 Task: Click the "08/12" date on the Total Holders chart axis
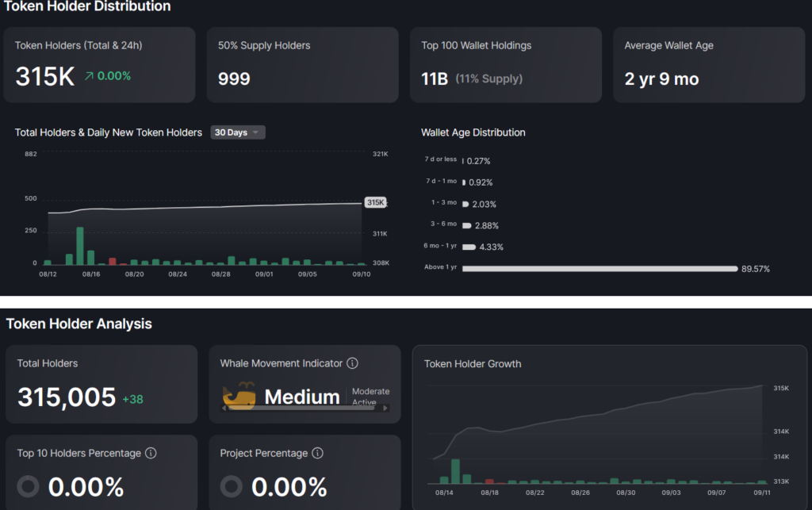click(x=48, y=274)
